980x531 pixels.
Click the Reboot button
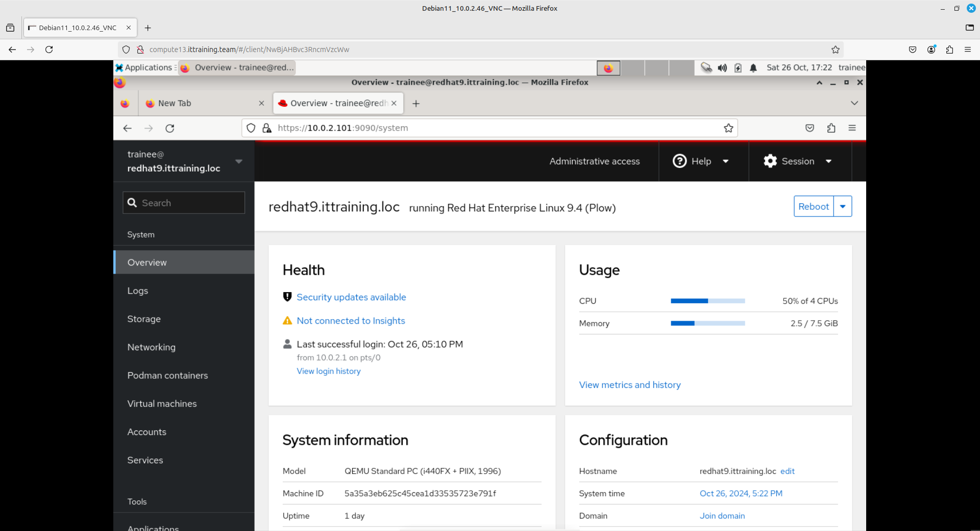(814, 206)
